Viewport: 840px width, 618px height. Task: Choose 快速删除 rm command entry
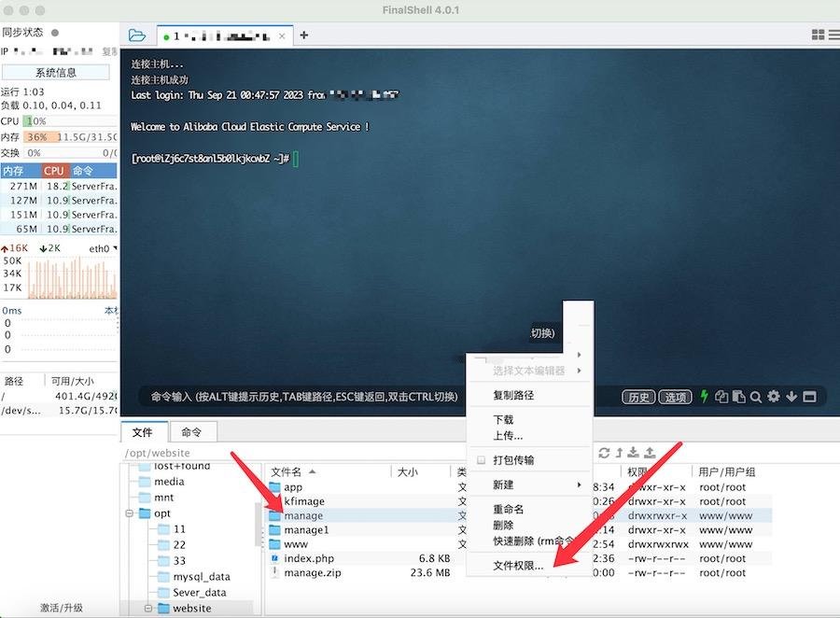tap(529, 541)
